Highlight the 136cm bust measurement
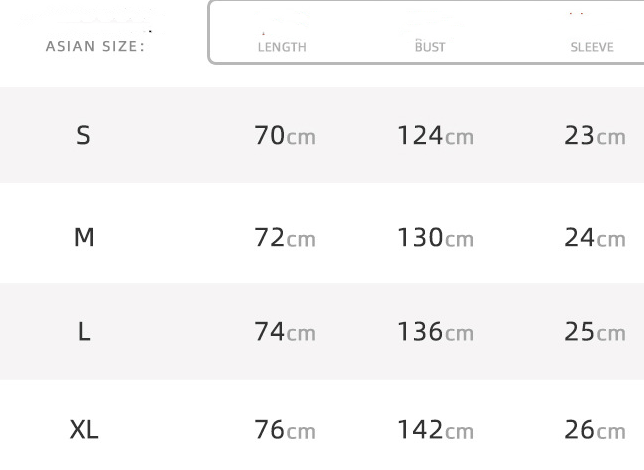Viewport: 644px width, 470px height. click(x=435, y=332)
